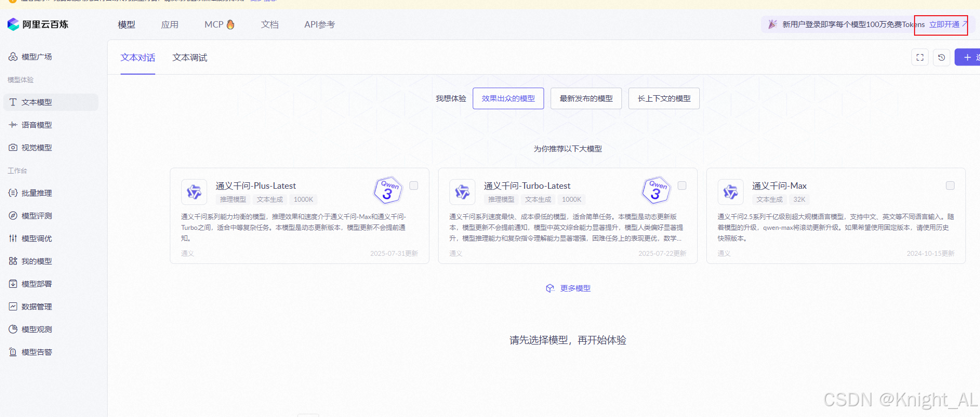The width and height of the screenshot is (980, 417).
Task: Select 效果出众的模型 option
Action: [508, 98]
